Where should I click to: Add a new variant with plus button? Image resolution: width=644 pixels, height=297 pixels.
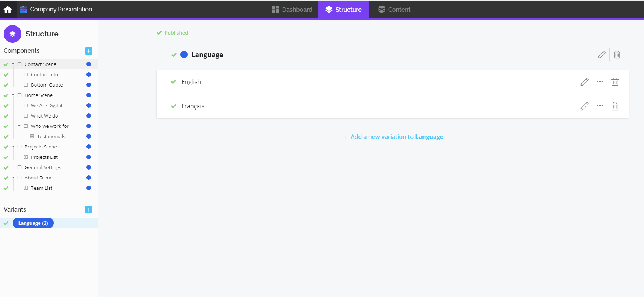(x=89, y=210)
